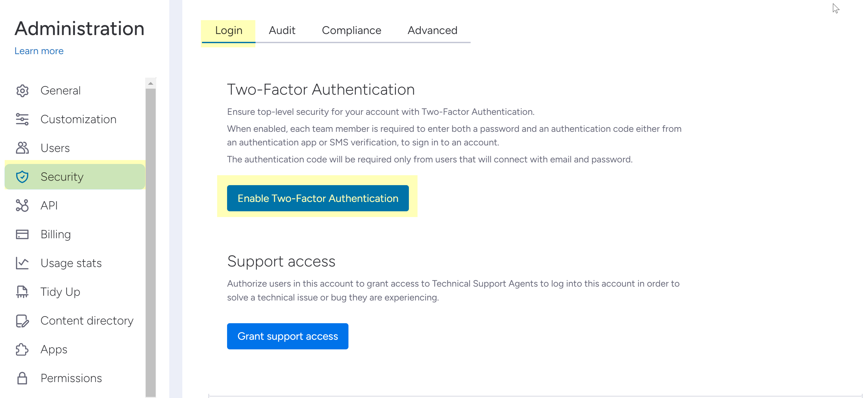Click the sidebar vertical scrollbar track

pos(151,236)
